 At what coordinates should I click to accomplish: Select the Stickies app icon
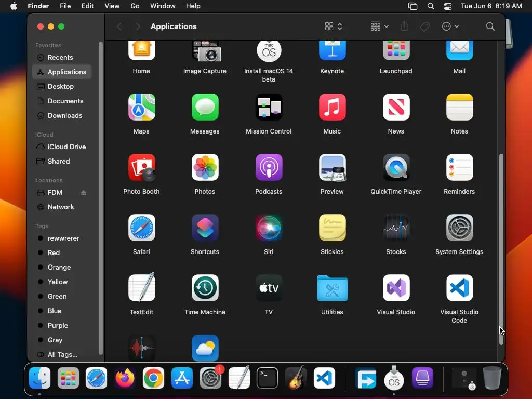pos(332,228)
